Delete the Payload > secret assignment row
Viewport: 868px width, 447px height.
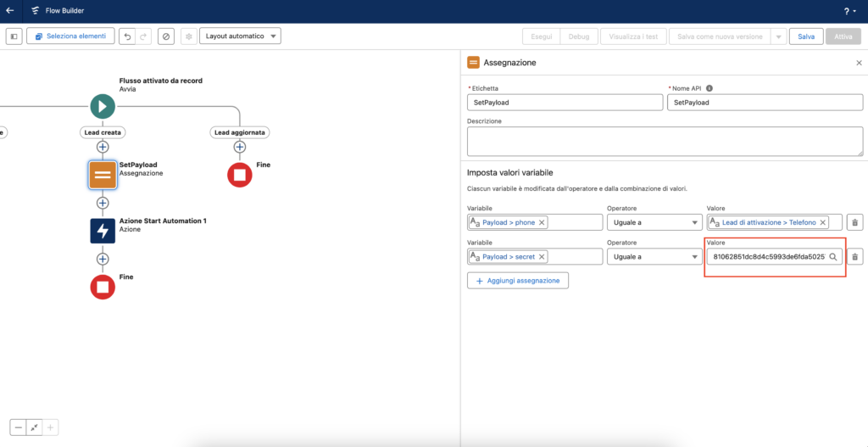tap(854, 256)
